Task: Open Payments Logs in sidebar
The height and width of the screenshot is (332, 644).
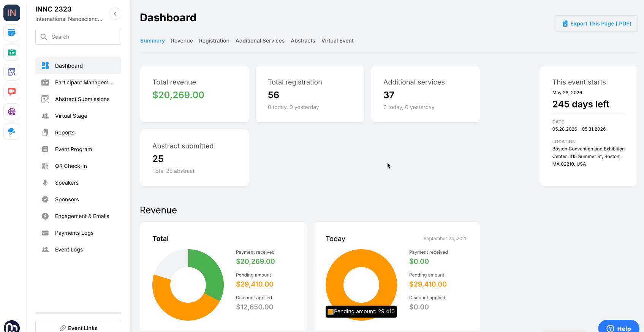Action: point(74,233)
